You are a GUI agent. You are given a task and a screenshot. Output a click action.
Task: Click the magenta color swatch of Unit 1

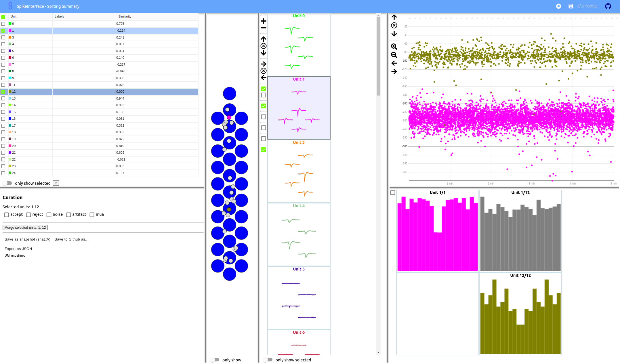(10, 31)
